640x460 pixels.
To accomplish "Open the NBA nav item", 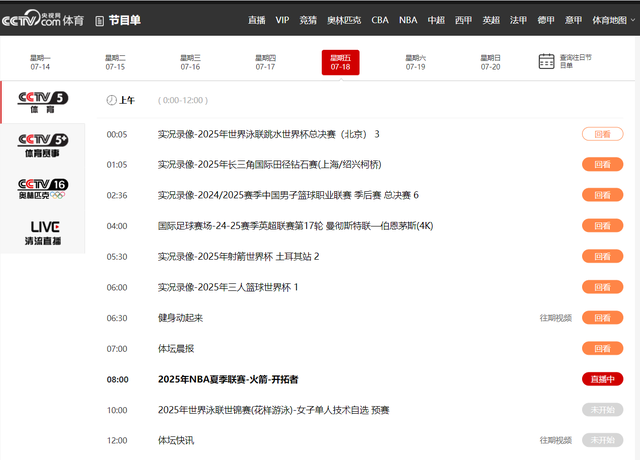I will click(408, 20).
